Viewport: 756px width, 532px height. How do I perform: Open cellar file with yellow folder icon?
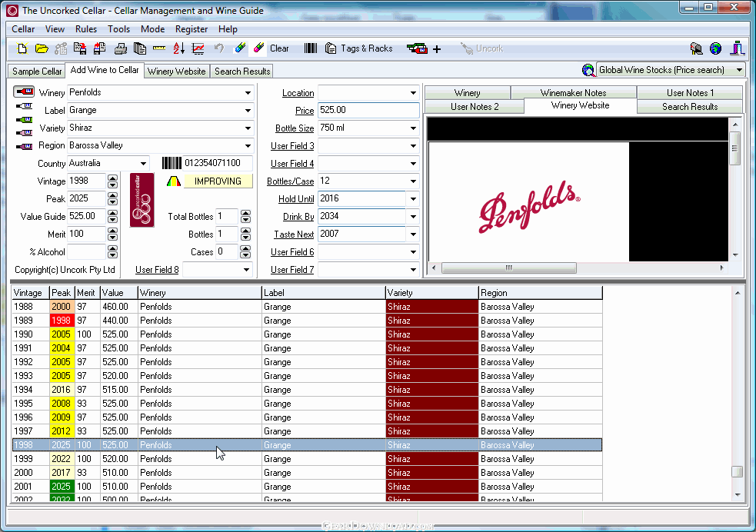[42, 48]
